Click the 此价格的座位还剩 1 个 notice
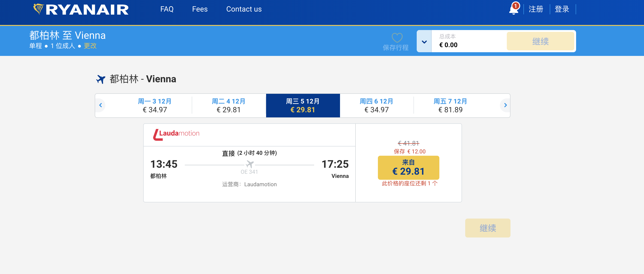This screenshot has width=644, height=274. [x=410, y=183]
